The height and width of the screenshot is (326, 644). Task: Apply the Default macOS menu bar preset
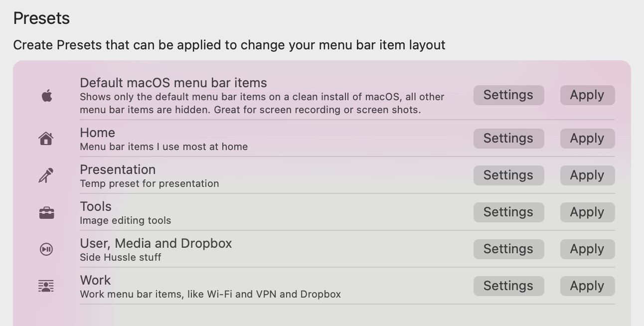pos(587,95)
